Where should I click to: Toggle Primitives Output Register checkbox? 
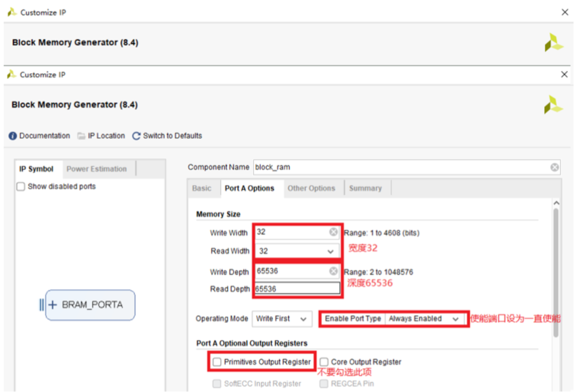click(x=217, y=362)
